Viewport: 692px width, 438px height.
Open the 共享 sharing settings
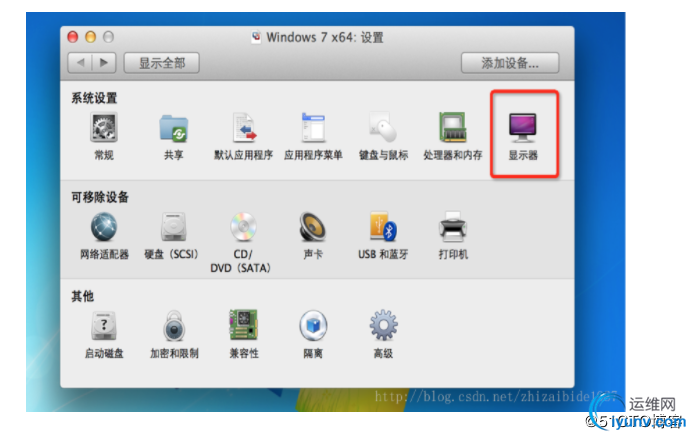coord(173,128)
